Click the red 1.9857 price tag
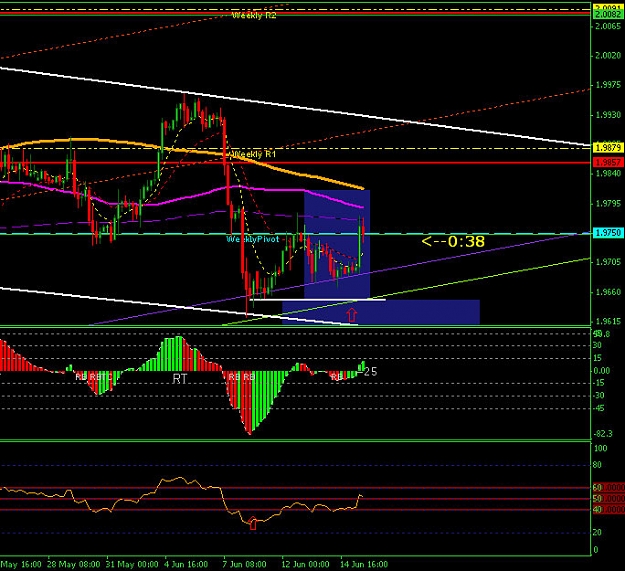This screenshot has height=571, width=625. coord(608,162)
